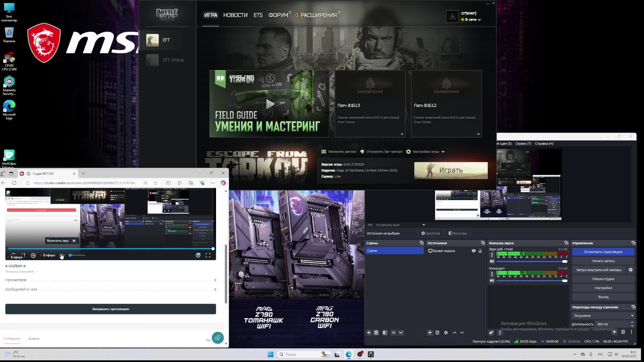Open source properties gear in Sources panel
Image resolution: width=644 pixels, height=362 pixels.
(x=446, y=333)
